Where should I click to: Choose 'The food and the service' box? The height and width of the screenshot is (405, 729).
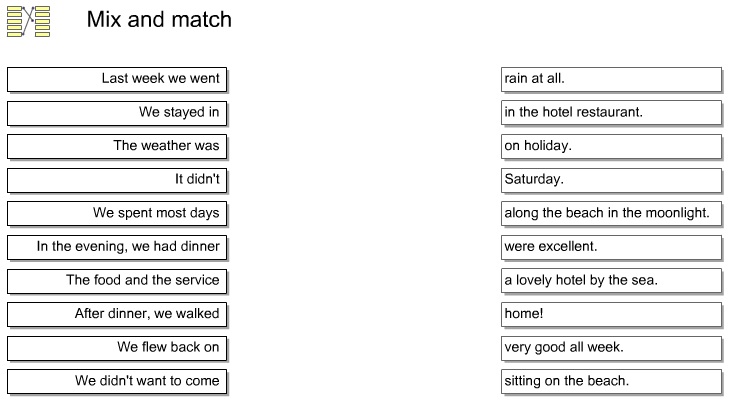click(116, 280)
